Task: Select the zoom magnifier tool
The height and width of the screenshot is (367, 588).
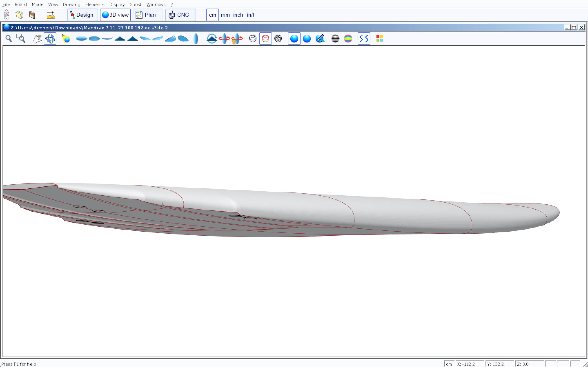Action: point(9,39)
